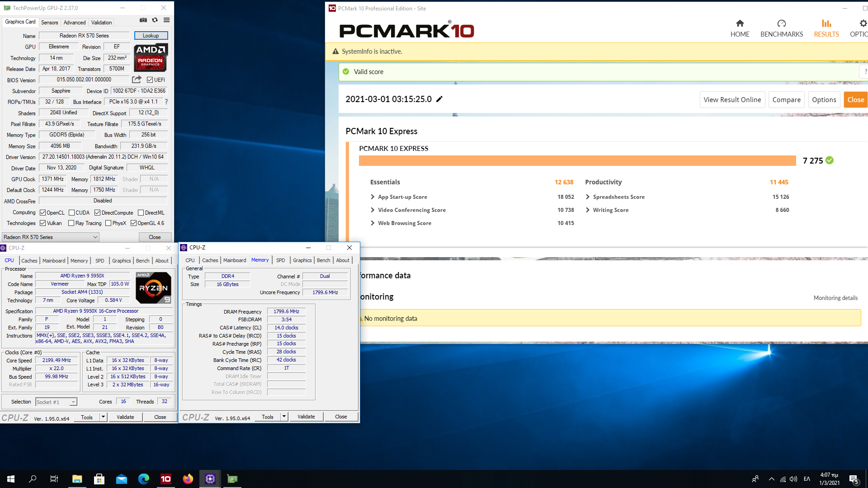868x488 pixels.
Task: Click the Monitoring details link
Action: pos(835,298)
